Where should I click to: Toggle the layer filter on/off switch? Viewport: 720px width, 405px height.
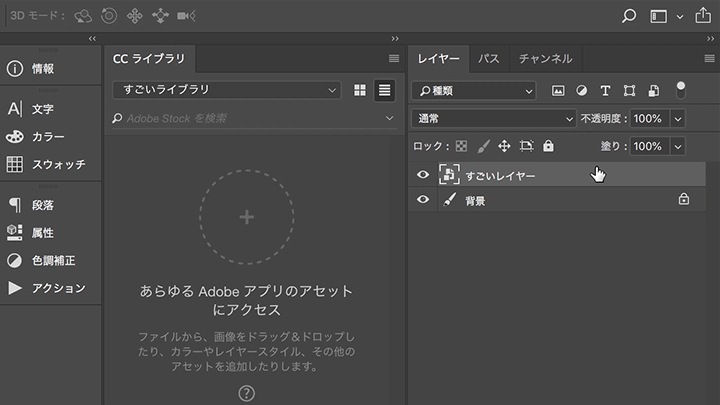(x=681, y=90)
